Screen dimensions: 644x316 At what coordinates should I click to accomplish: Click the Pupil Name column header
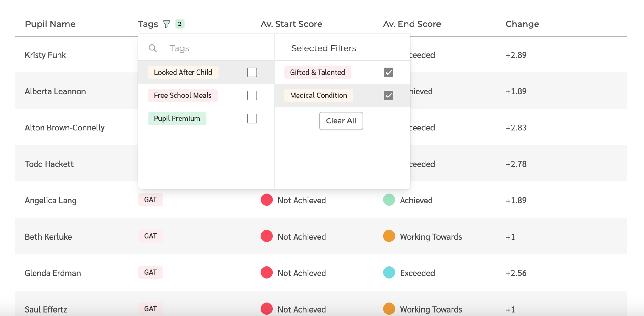click(50, 24)
